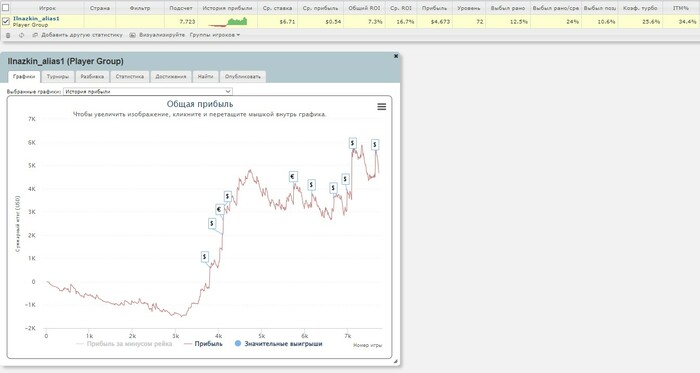Open the chart hamburger context menu
This screenshot has height=373, width=700.
tap(382, 107)
